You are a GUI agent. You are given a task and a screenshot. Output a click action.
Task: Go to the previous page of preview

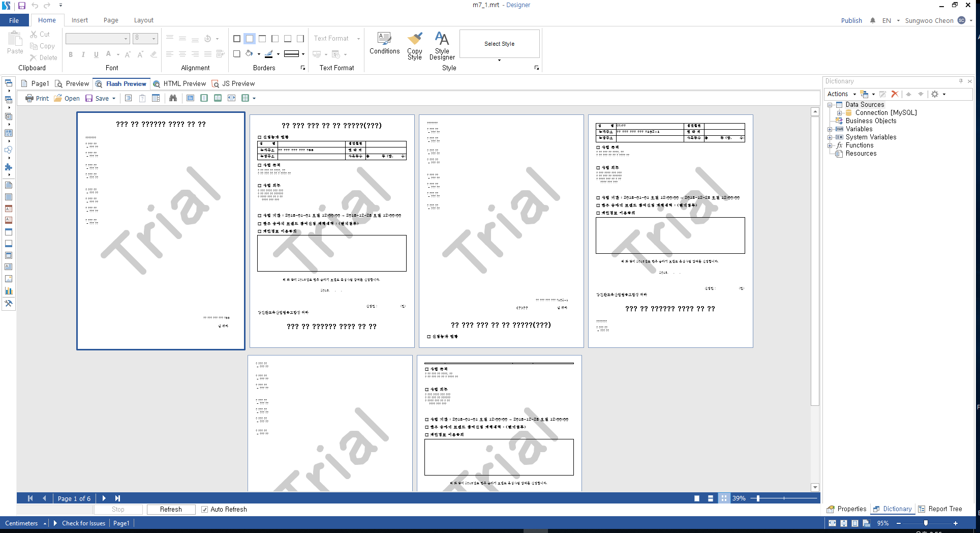[x=44, y=498]
